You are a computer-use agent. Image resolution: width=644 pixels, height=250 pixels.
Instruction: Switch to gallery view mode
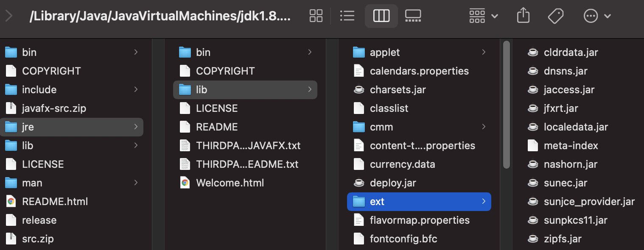(412, 16)
